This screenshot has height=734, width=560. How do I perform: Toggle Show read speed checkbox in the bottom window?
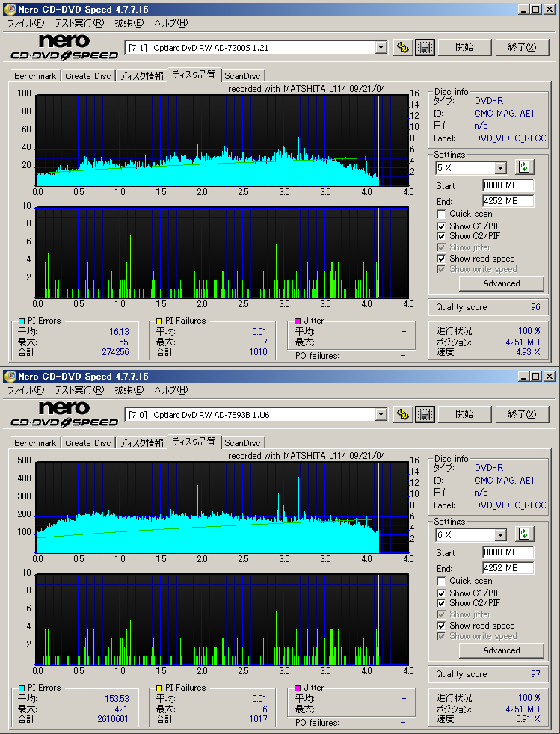tap(441, 626)
